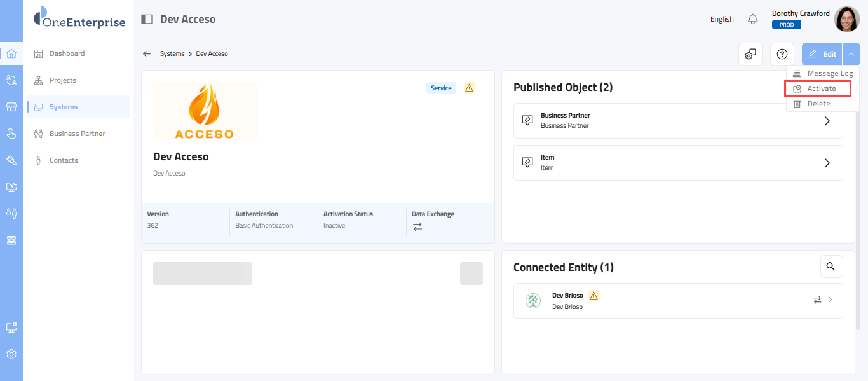Click the back arrow in breadcrumb

[x=147, y=54]
